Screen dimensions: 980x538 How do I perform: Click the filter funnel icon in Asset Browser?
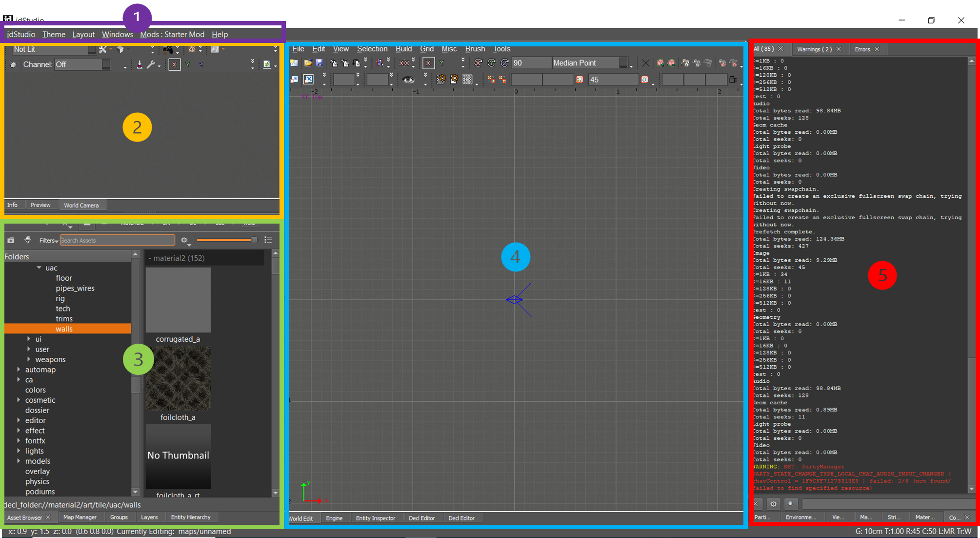click(x=28, y=240)
